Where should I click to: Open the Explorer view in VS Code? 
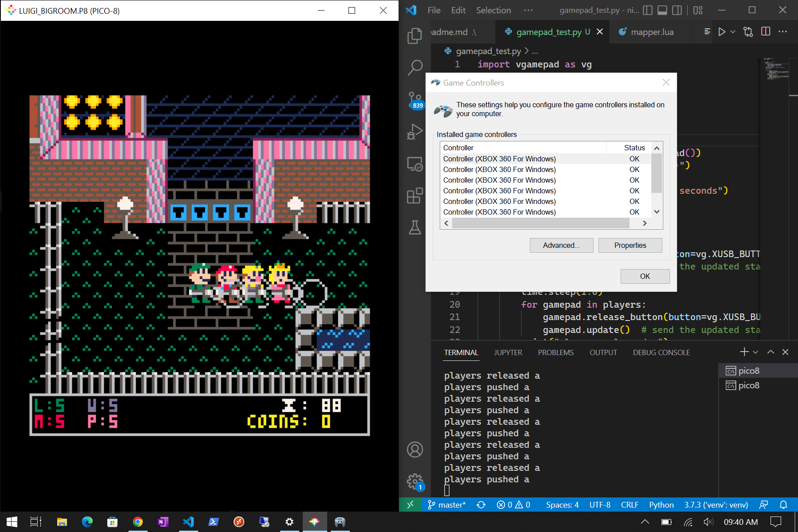415,35
